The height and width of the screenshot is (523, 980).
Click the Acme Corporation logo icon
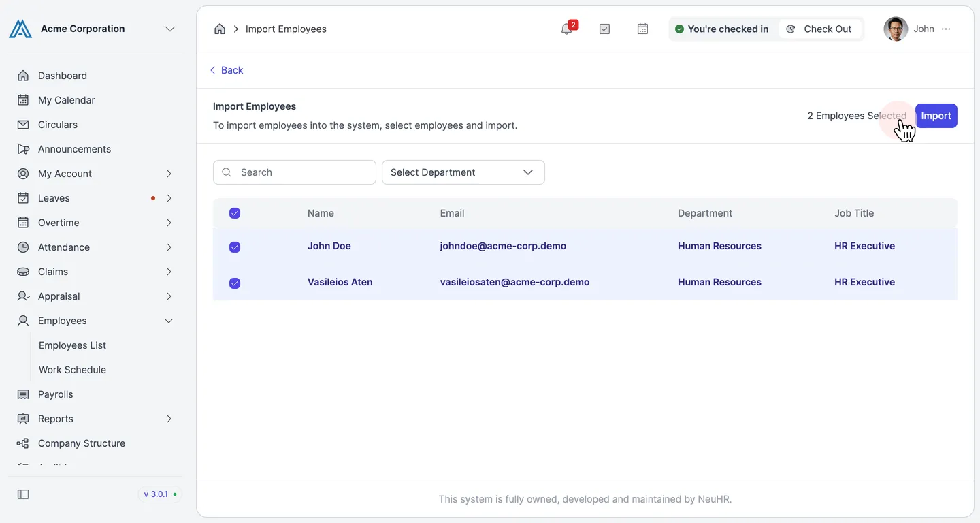20,29
